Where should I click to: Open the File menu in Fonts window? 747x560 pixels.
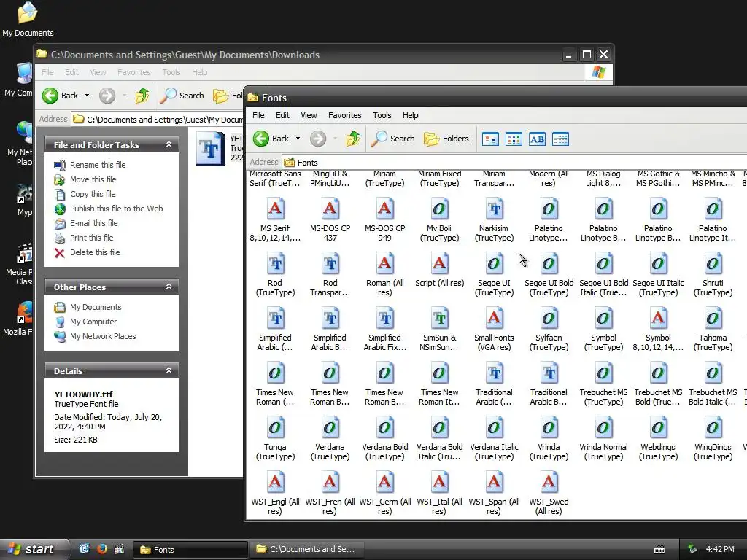click(x=258, y=115)
